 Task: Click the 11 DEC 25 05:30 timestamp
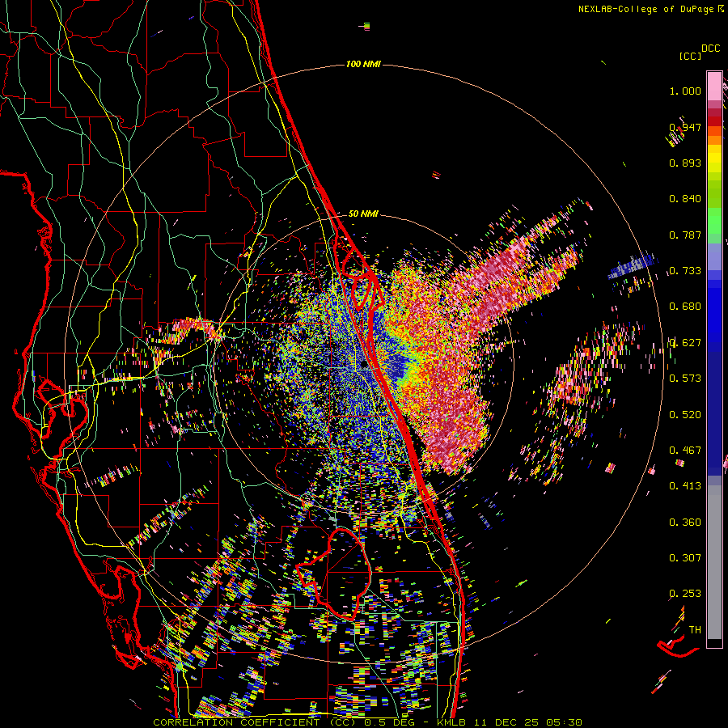[527, 722]
